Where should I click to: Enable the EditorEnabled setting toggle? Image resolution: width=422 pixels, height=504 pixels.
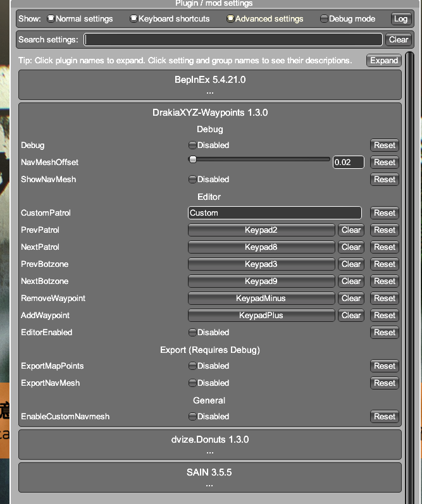[193, 333]
